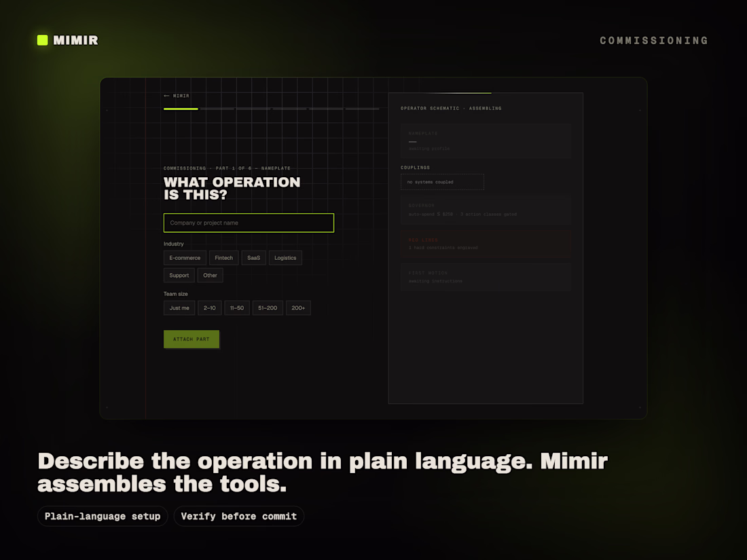Pick the Logistics industry chip
747x560 pixels.
[285, 258]
